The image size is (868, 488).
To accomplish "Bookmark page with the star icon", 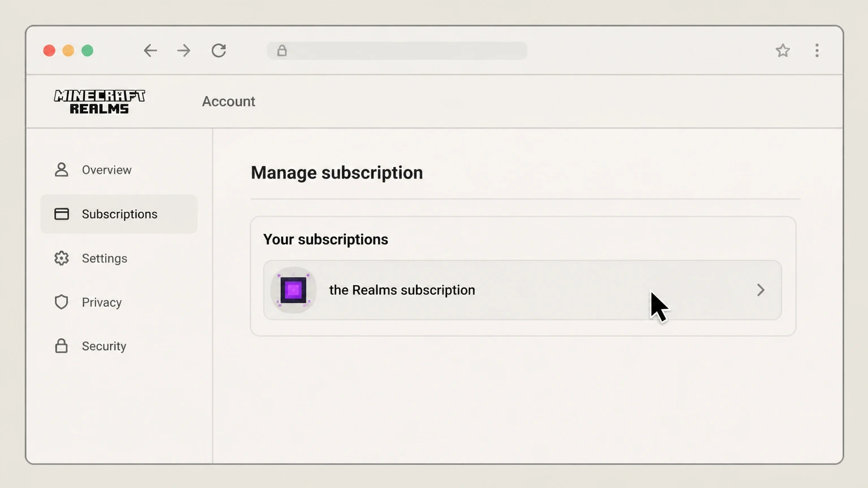I will coord(783,51).
